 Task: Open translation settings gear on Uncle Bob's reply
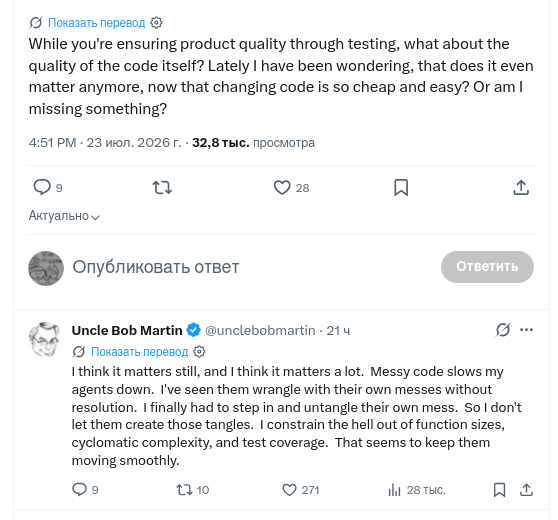click(x=199, y=352)
